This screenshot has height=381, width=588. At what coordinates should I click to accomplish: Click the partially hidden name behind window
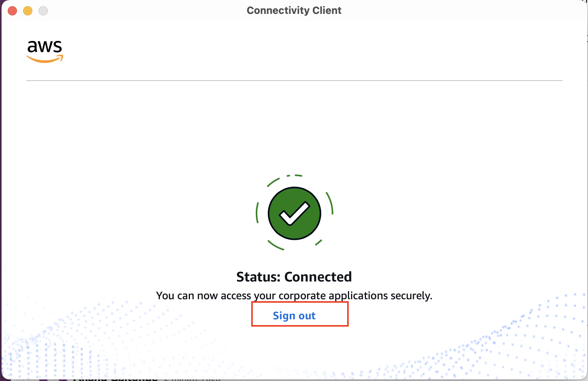(115, 379)
